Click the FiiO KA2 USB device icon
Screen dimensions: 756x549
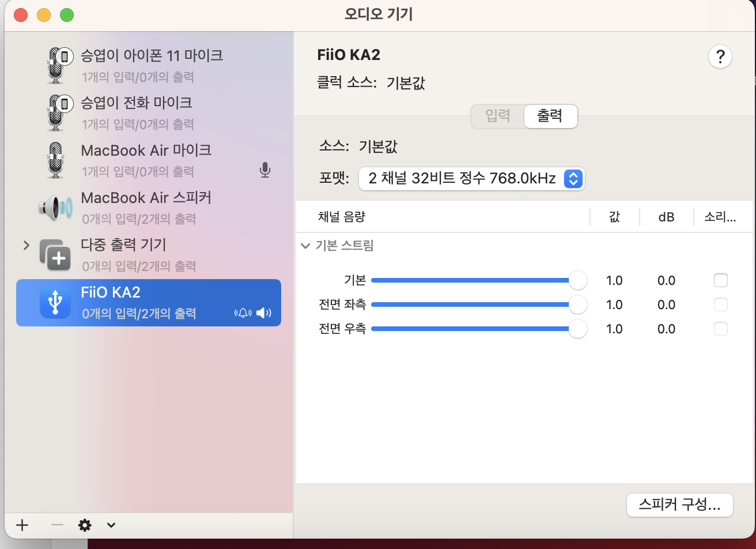[x=55, y=302]
